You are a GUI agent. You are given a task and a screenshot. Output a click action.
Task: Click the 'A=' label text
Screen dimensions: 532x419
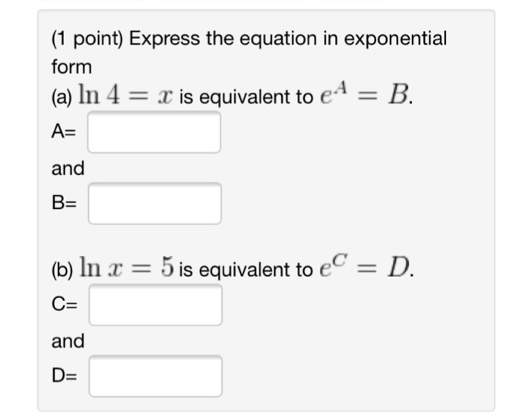(65, 132)
